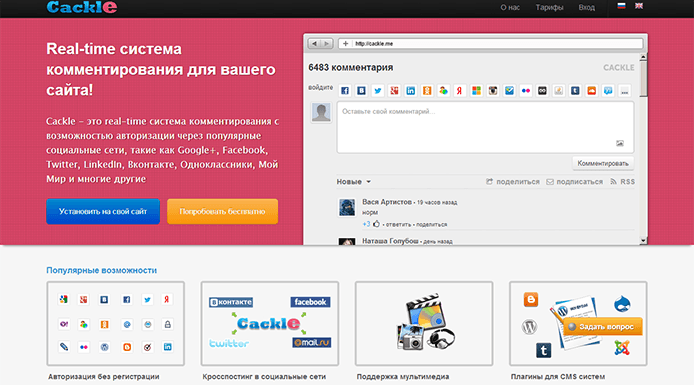Click Установить на свой сайт button
The height and width of the screenshot is (385, 694).
(x=103, y=212)
